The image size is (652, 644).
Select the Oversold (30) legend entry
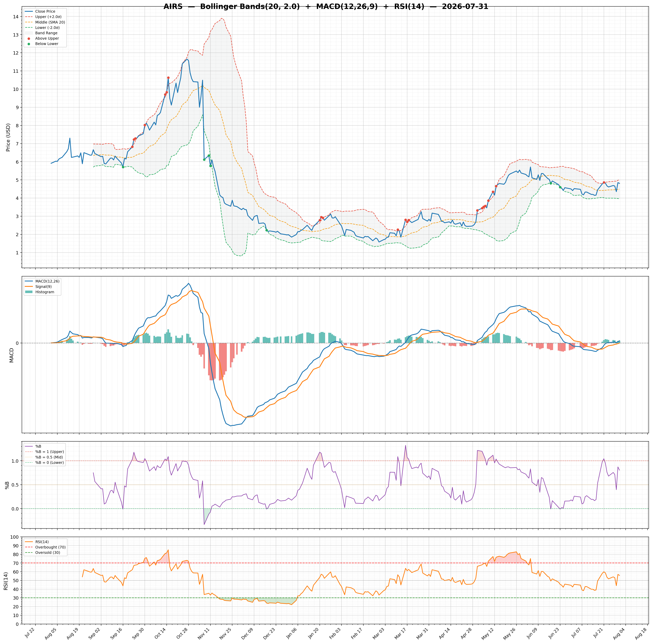tap(43, 553)
